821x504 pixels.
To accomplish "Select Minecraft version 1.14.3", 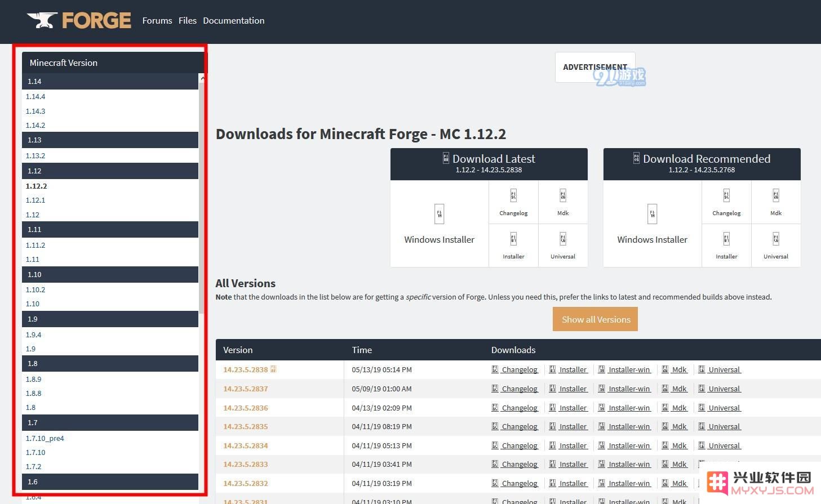I will [35, 111].
